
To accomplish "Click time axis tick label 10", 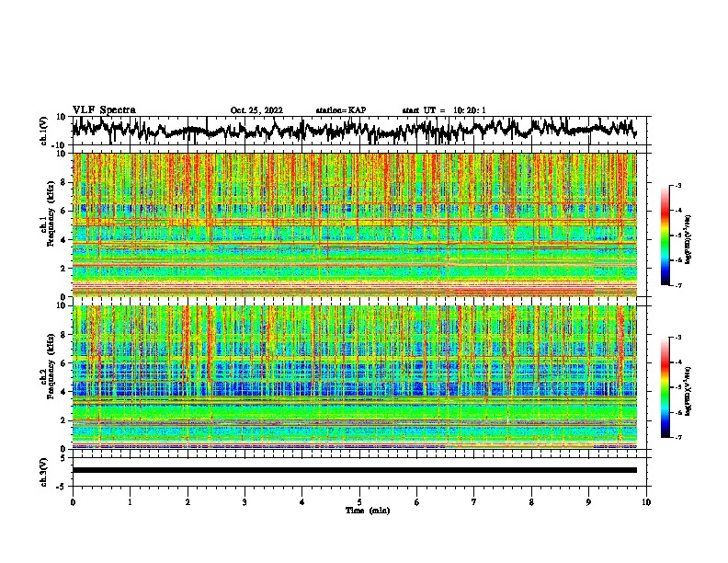I will pos(646,502).
